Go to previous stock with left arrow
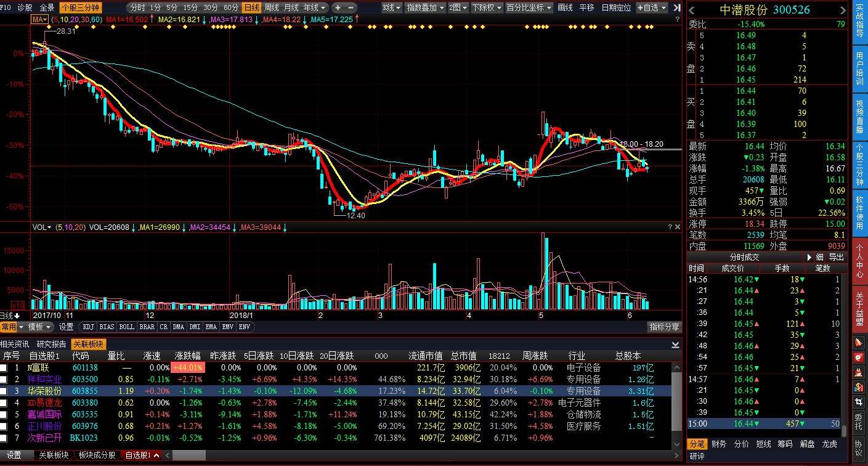This screenshot has width=868, height=466. (x=692, y=10)
